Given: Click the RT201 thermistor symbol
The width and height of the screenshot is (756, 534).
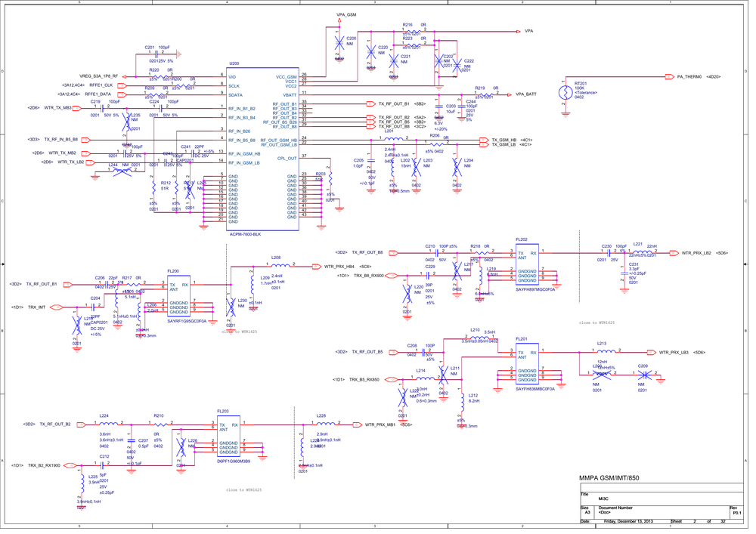Looking at the screenshot, I should click(x=565, y=92).
